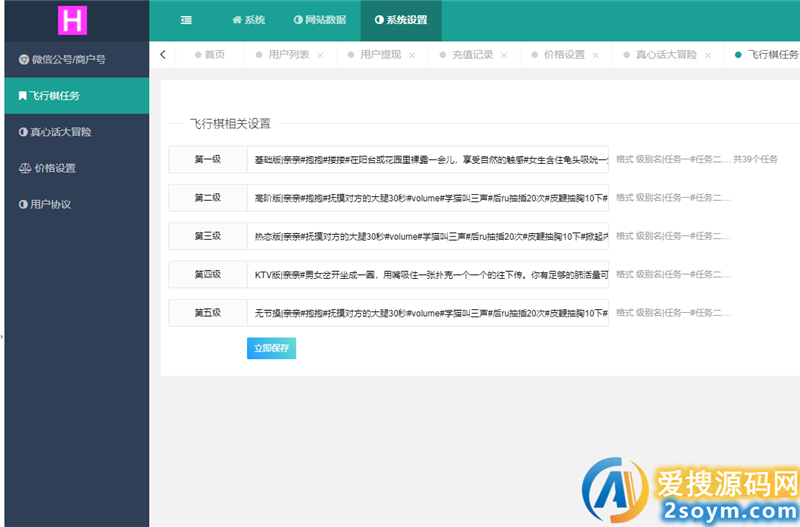Close the 用户列表 tab
The height and width of the screenshot is (527, 800).
pos(320,55)
